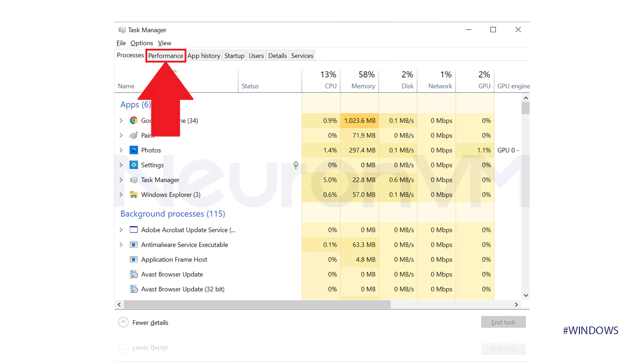Close the Task Manager window

(x=518, y=30)
